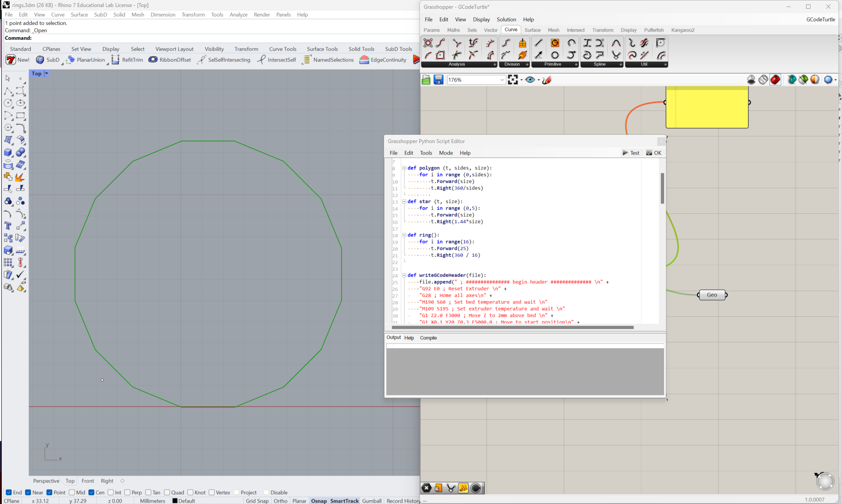Select the Line component in the Primitive panel
Screen dimensions: 842x504
click(539, 43)
